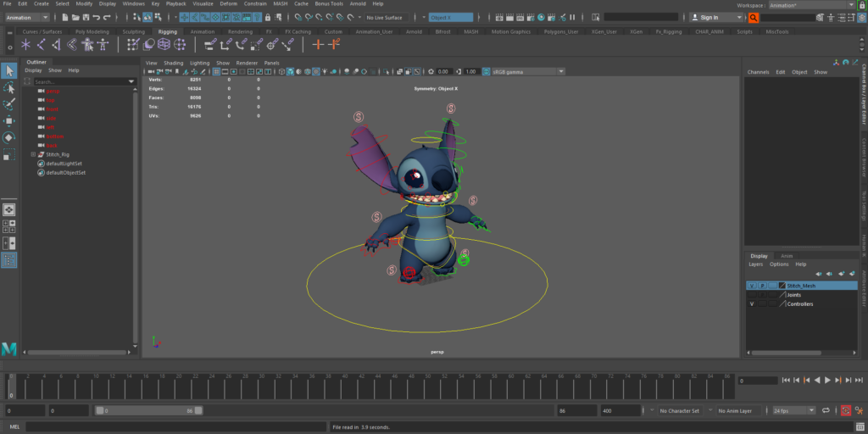Click frame 40 on the time slider

click(x=344, y=386)
